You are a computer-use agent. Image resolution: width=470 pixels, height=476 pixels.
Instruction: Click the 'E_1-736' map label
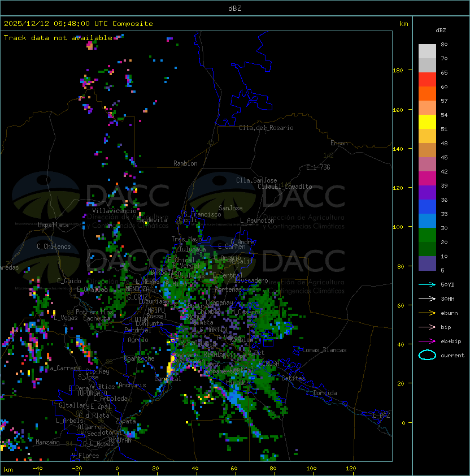click(318, 167)
